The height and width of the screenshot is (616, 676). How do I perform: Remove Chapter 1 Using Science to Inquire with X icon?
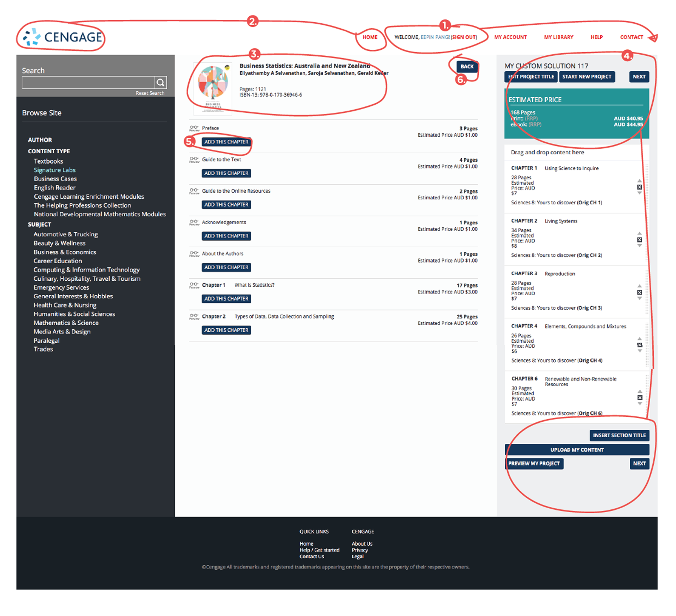tap(639, 187)
